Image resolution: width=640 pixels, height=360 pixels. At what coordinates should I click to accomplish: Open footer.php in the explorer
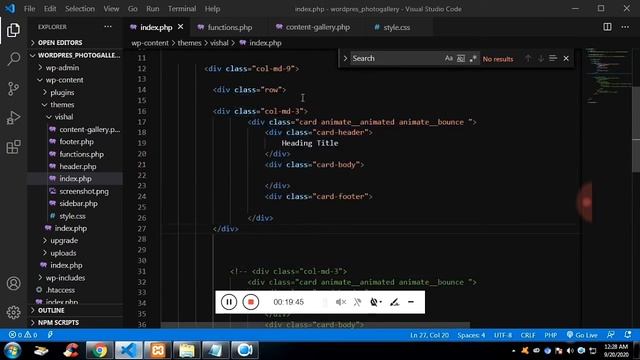[x=75, y=142]
